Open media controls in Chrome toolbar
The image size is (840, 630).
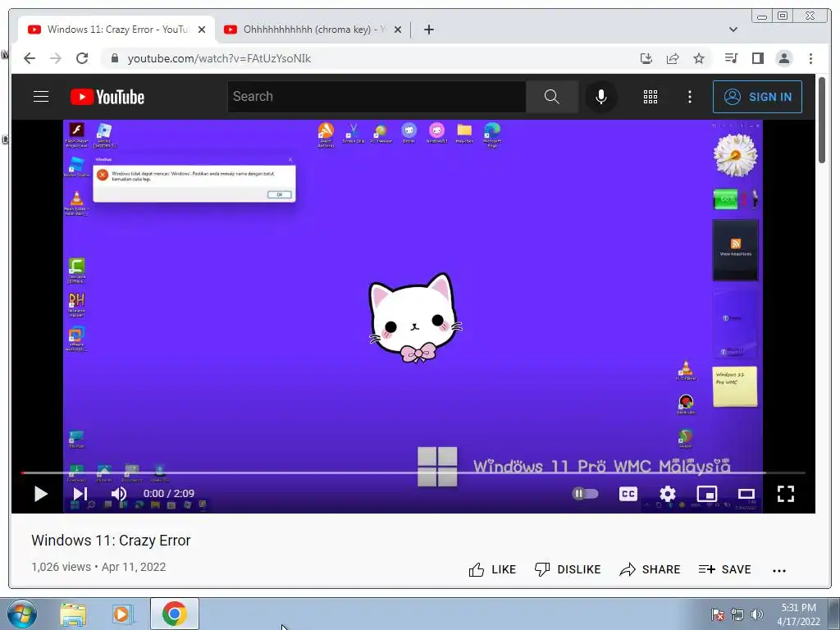point(731,58)
